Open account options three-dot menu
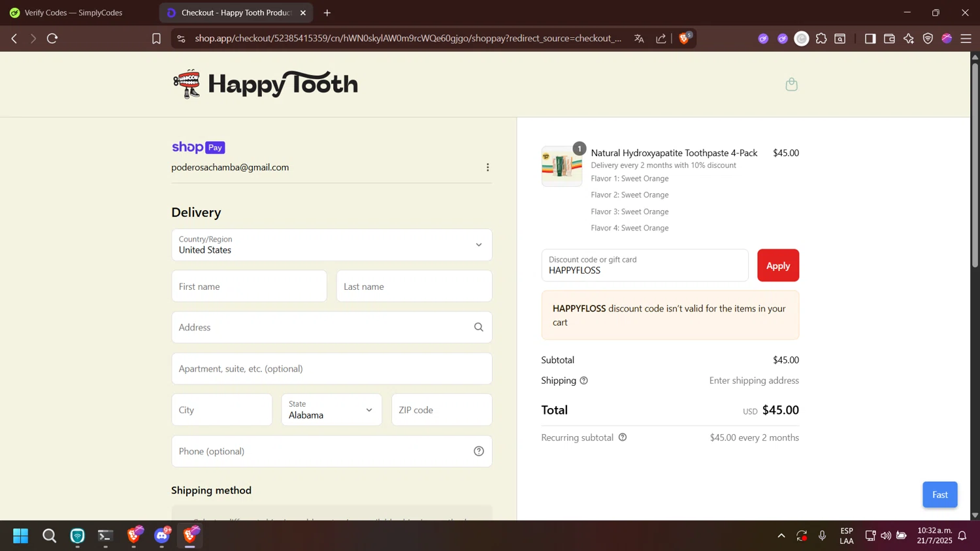Image resolution: width=980 pixels, height=551 pixels. pyautogui.click(x=487, y=168)
